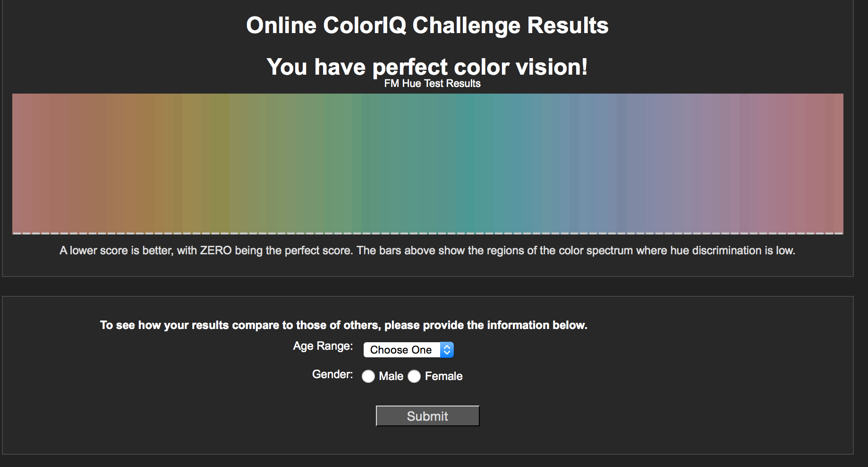This screenshot has height=467, width=868.
Task: Open the Age Range dropdown
Action: point(408,350)
